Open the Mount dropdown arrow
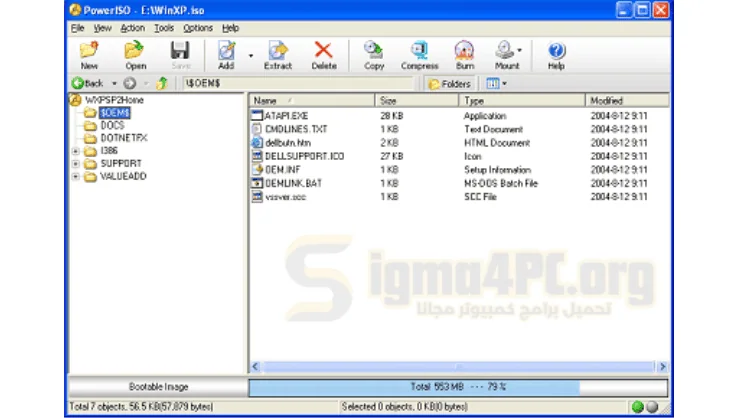 click(520, 50)
